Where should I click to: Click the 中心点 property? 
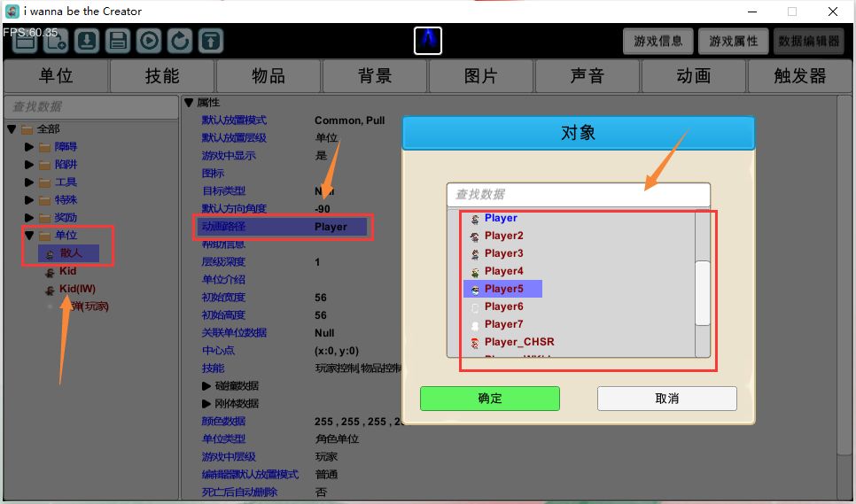click(x=218, y=351)
